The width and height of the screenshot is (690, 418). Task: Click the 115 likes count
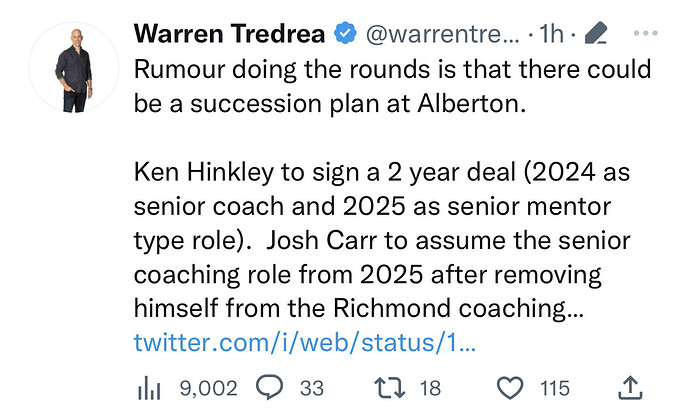click(x=555, y=388)
